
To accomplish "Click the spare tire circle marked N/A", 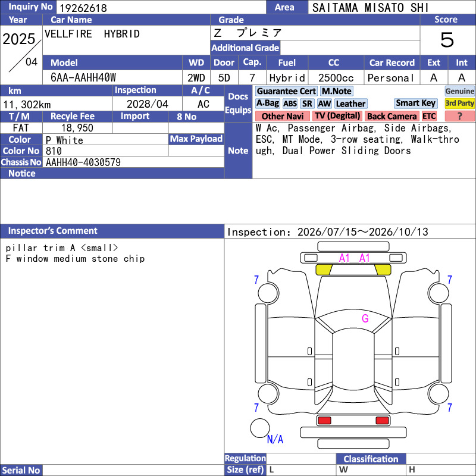I will (260, 428).
